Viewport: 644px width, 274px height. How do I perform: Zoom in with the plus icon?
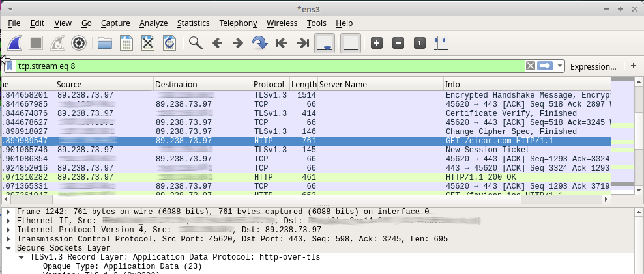[x=377, y=44]
